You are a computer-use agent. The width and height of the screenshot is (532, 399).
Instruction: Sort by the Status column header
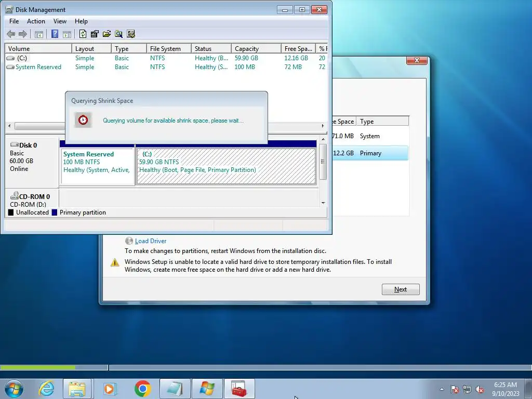(211, 48)
